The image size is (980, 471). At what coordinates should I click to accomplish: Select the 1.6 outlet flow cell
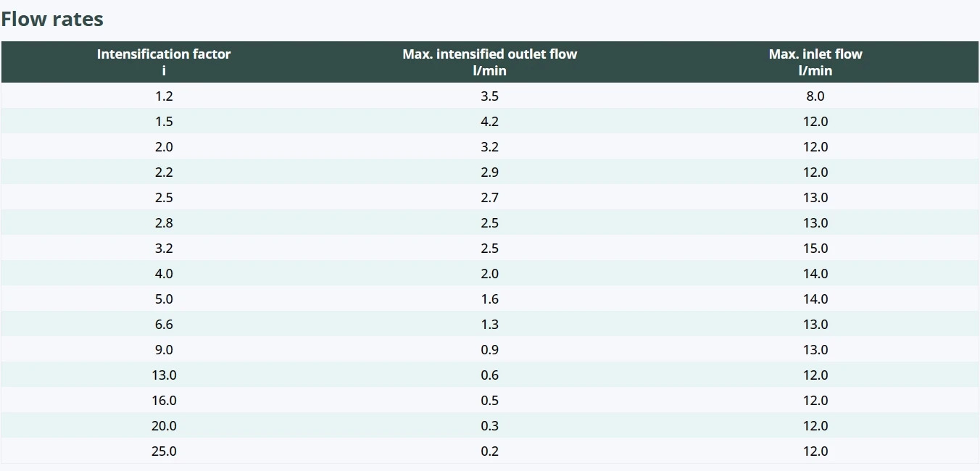(x=490, y=299)
